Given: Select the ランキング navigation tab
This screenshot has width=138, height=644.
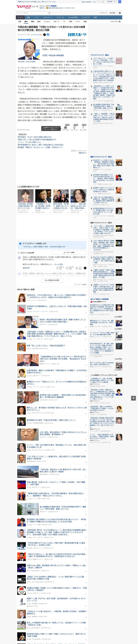Looking at the screenshot, I should point(86,17).
